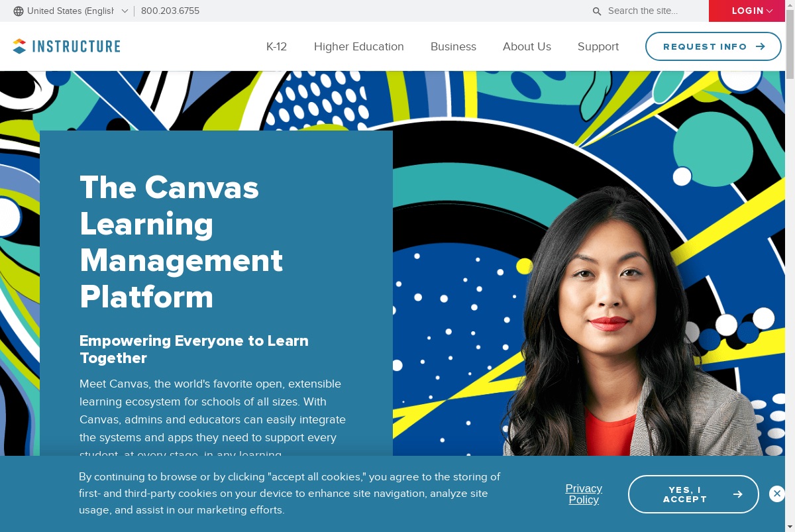The width and height of the screenshot is (795, 532).
Task: Click the REQUEST INFO button
Action: click(x=714, y=46)
